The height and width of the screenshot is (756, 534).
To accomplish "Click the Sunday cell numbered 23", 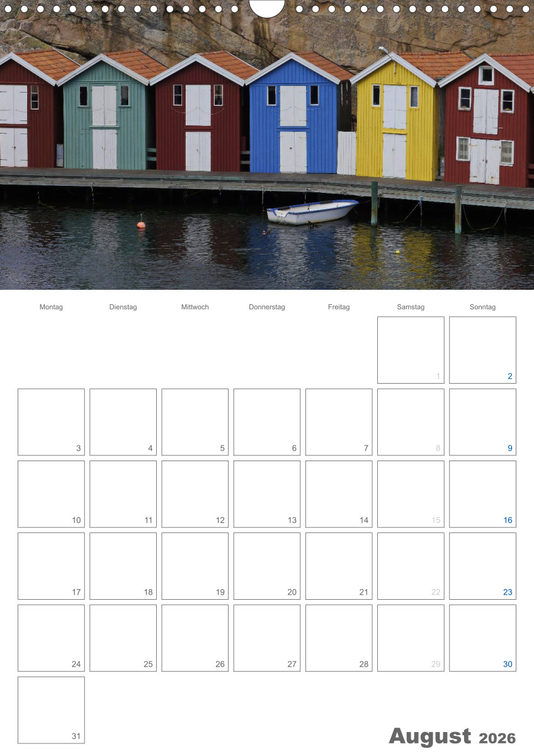I will point(482,566).
